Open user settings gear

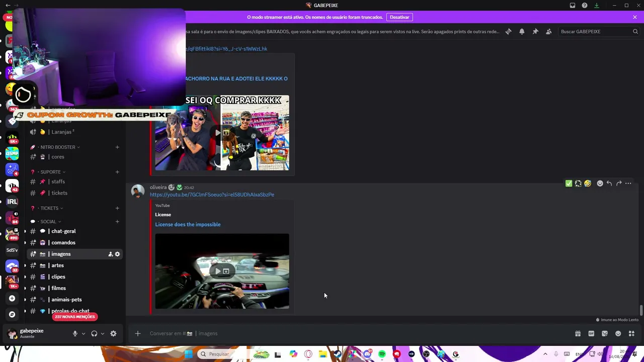(x=113, y=333)
